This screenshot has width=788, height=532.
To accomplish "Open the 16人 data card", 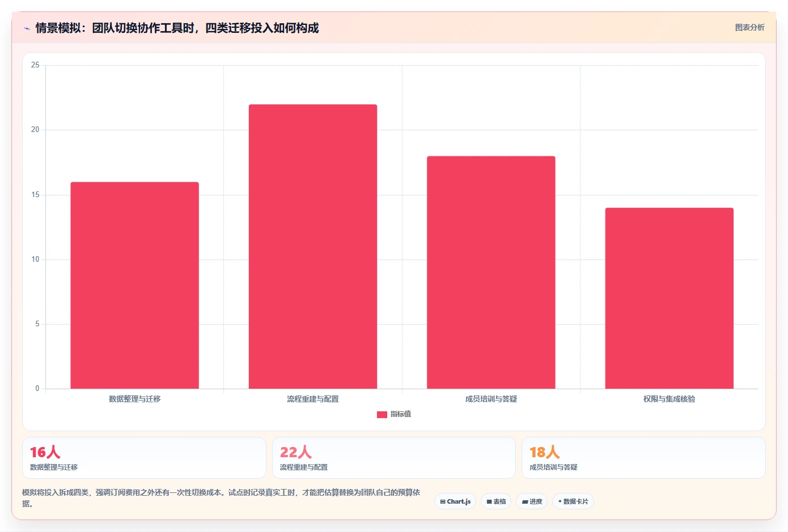I will [x=144, y=458].
